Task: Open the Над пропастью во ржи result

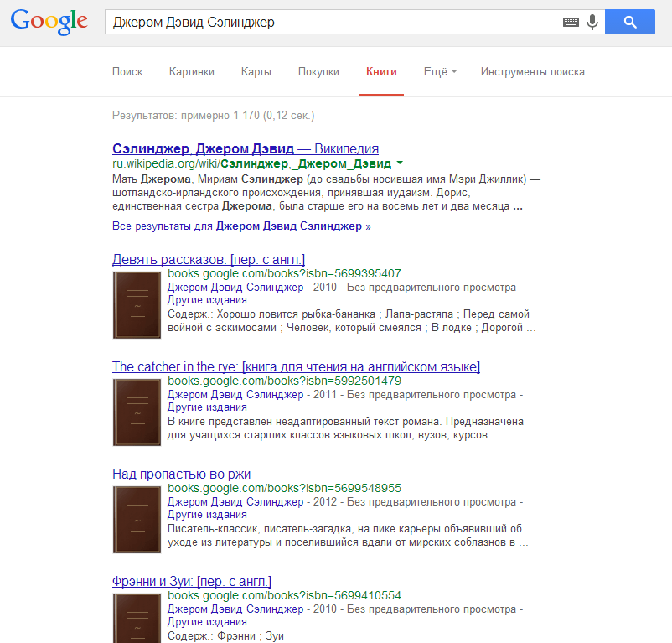Action: pyautogui.click(x=181, y=474)
